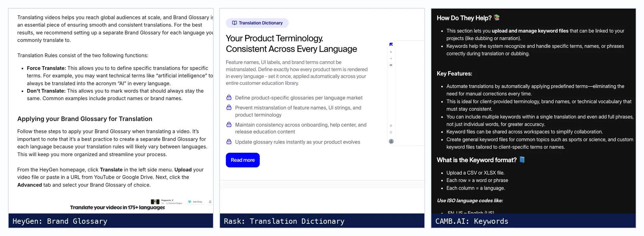Click the 'Key Features:' heading

pyautogui.click(x=454, y=74)
